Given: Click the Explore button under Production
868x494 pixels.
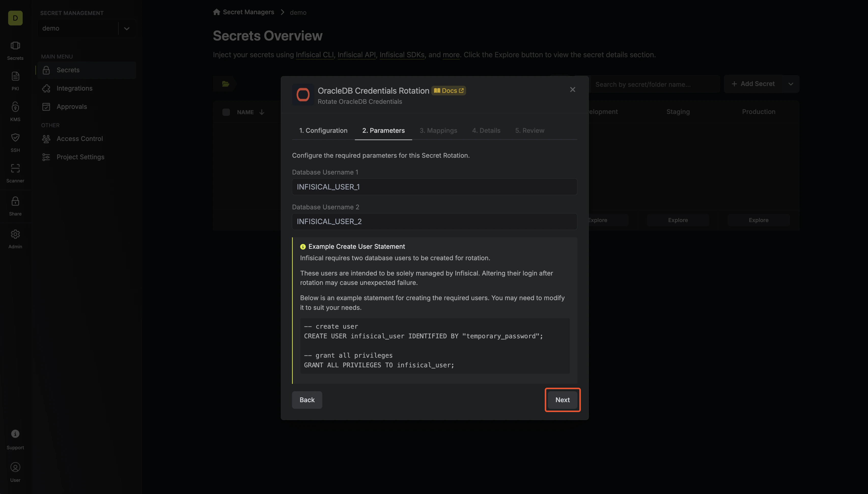Looking at the screenshot, I should point(758,220).
